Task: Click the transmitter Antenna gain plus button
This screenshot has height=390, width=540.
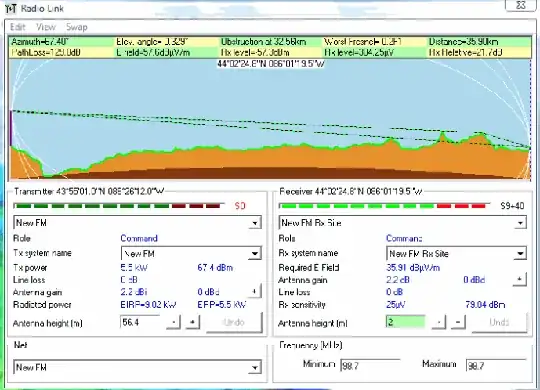Action: click(255, 292)
